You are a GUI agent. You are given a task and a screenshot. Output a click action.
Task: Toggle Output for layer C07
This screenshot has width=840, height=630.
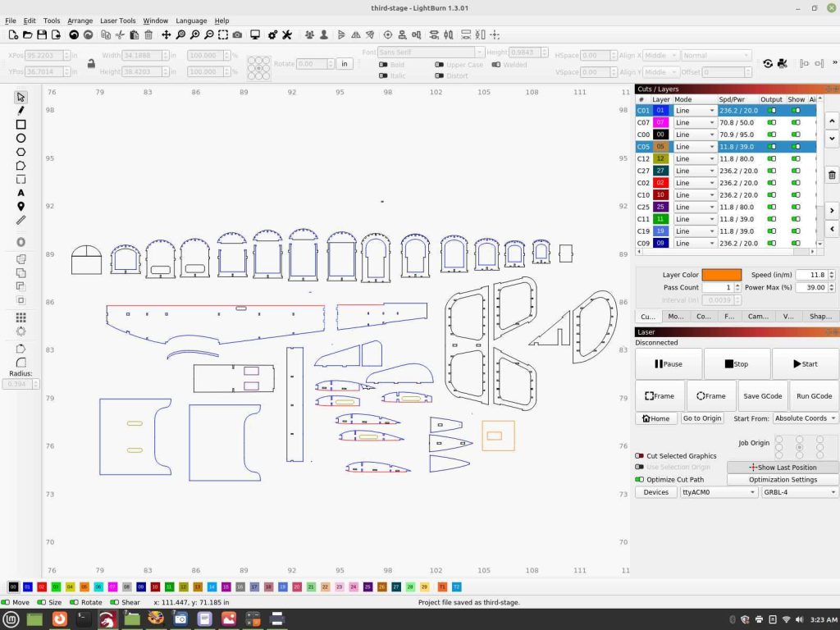point(771,122)
